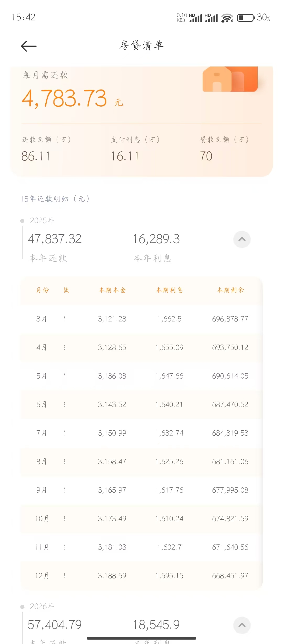
Task: Tap the 本期剩余 column header
Action: coord(230,290)
